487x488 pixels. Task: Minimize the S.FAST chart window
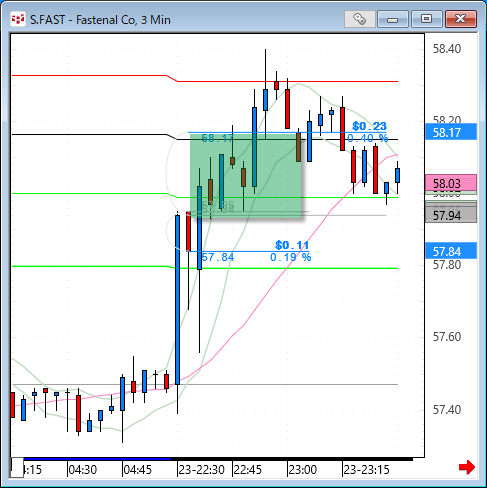(x=393, y=19)
